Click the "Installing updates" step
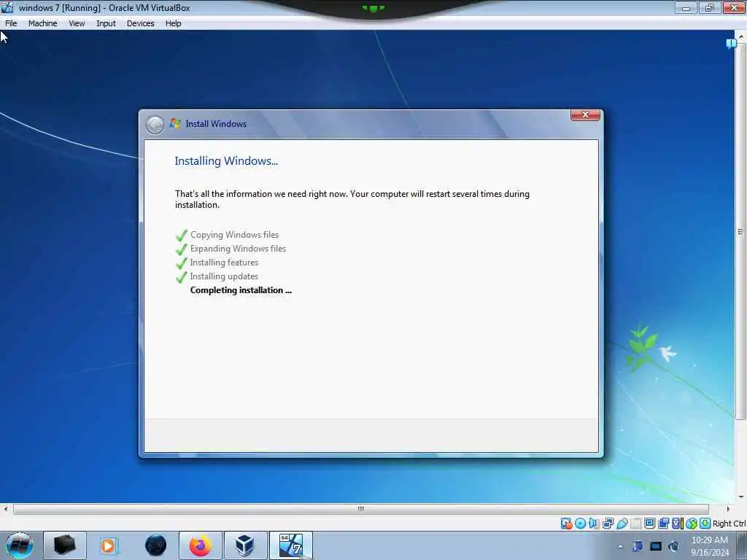747x560 pixels. pyautogui.click(x=224, y=276)
